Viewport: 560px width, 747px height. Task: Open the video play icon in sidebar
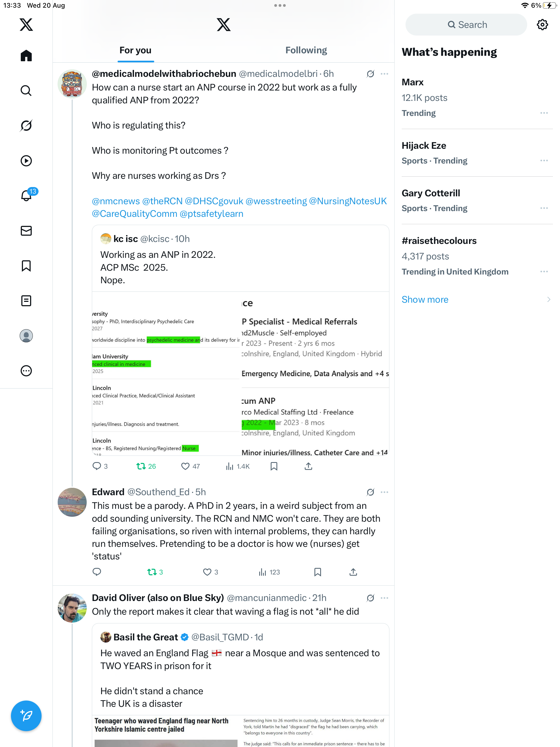tap(26, 161)
